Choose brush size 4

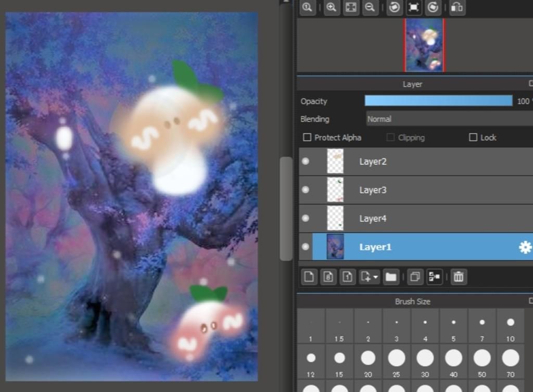(x=425, y=327)
